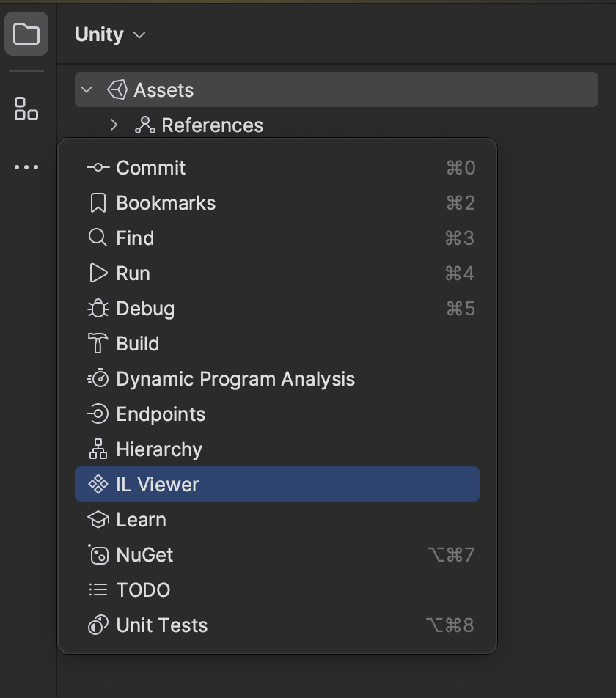
Task: Click the Learn graduation cap icon
Action: pos(98,520)
